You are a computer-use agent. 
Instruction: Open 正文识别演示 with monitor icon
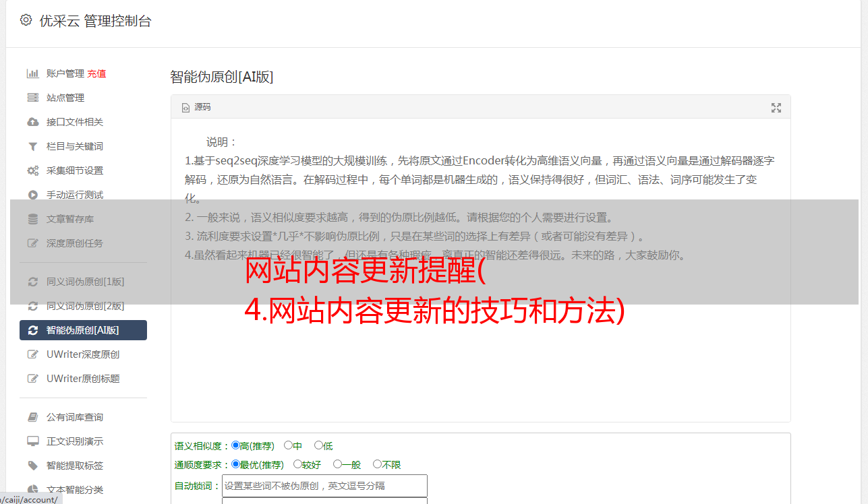(75, 441)
